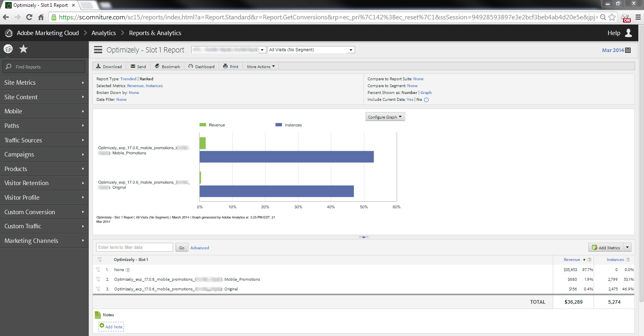The image size is (644, 336).
Task: Click breakdown icon for Original row
Action: point(98,289)
